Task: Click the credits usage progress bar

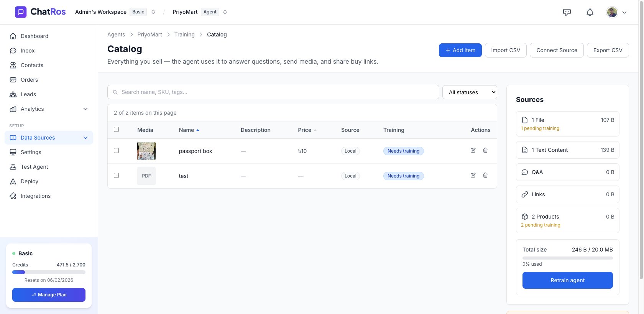Action: coord(49,272)
